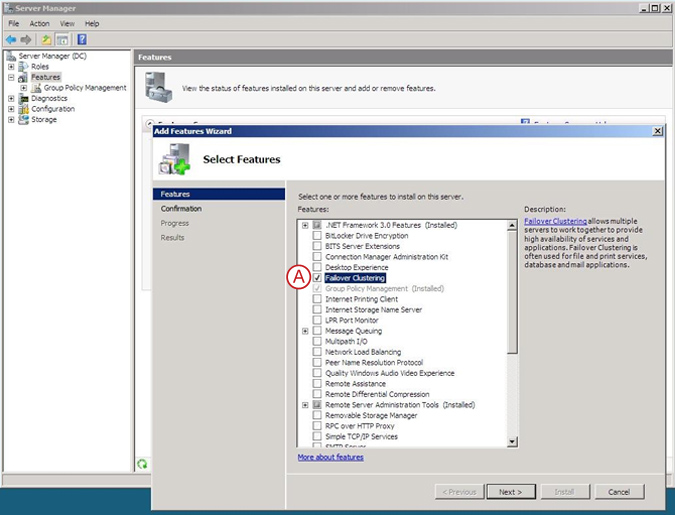Select Peer Name Resolution Protocol row

(374, 363)
